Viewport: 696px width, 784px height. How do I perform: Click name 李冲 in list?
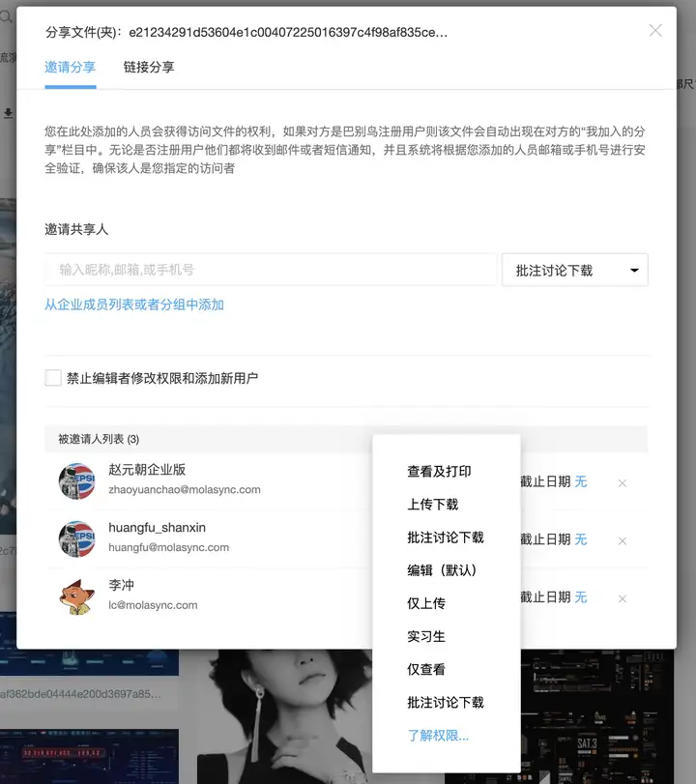(x=121, y=585)
